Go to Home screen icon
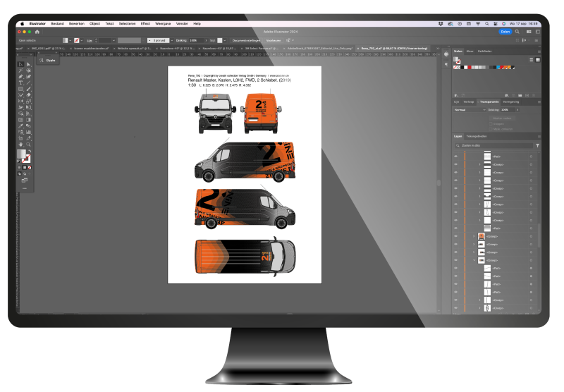Image resolution: width=564 pixels, height=392 pixels. click(x=37, y=32)
